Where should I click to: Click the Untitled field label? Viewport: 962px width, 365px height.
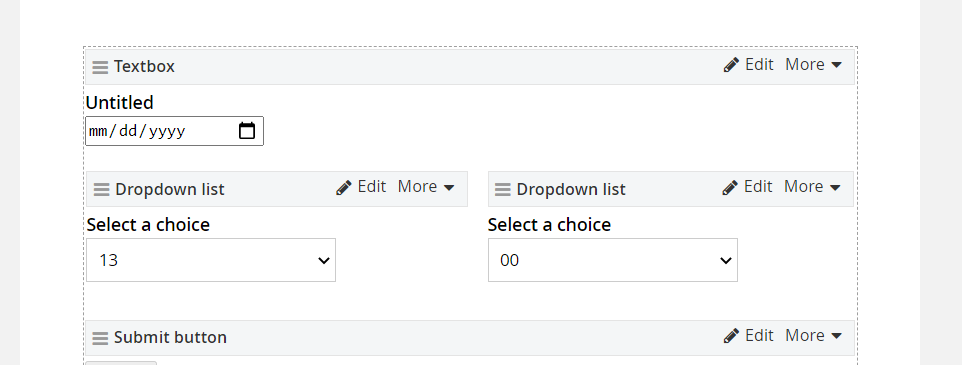(x=120, y=102)
